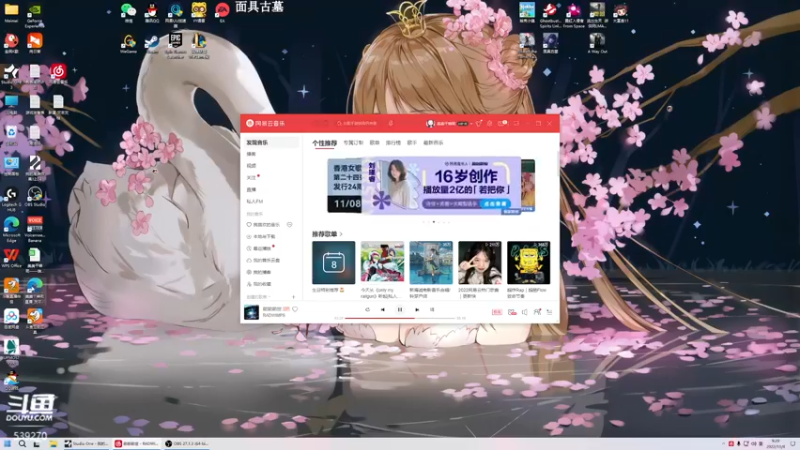
Task: Select the active banner pagination dot
Action: click(x=434, y=222)
